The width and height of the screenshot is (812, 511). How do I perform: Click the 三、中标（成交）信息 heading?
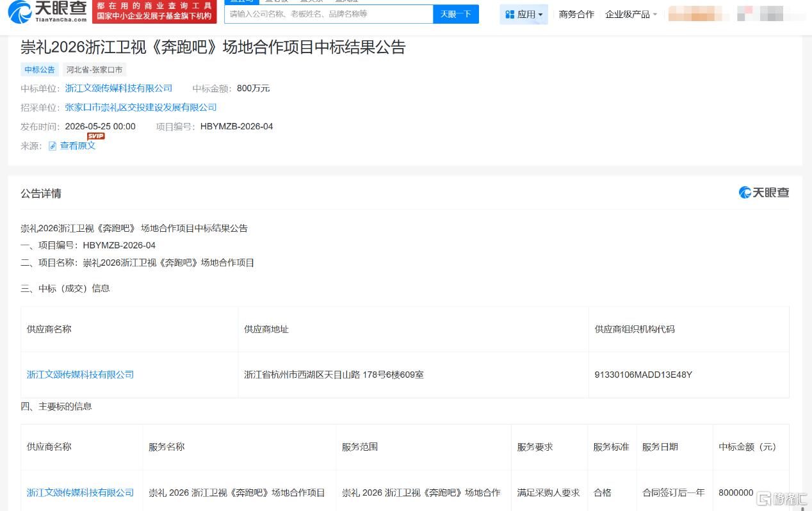tap(65, 288)
